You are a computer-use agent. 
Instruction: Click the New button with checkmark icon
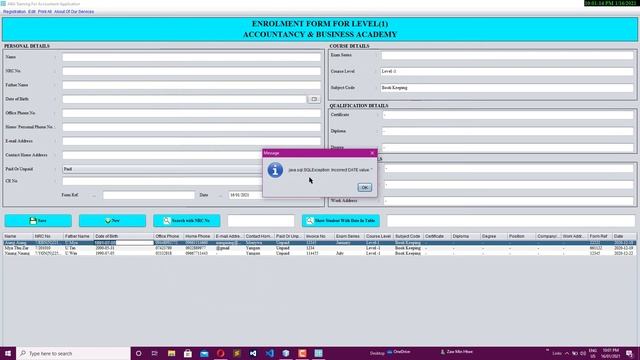click(112, 220)
